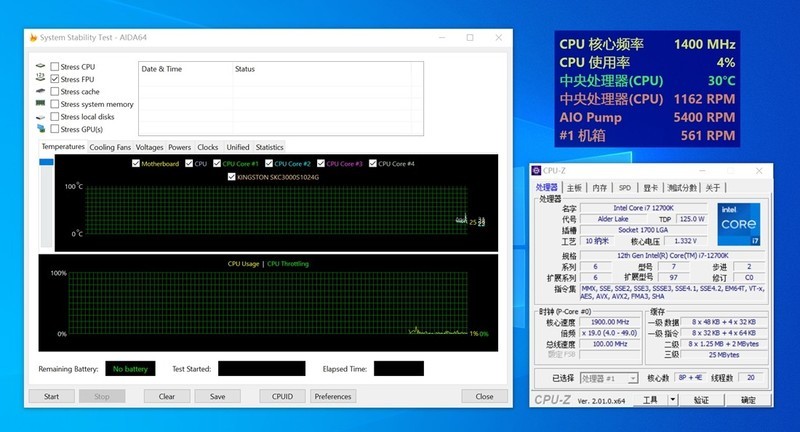Toggle the CPU Core #1 graph checkbox
This screenshot has width=800, height=432.
coord(217,163)
